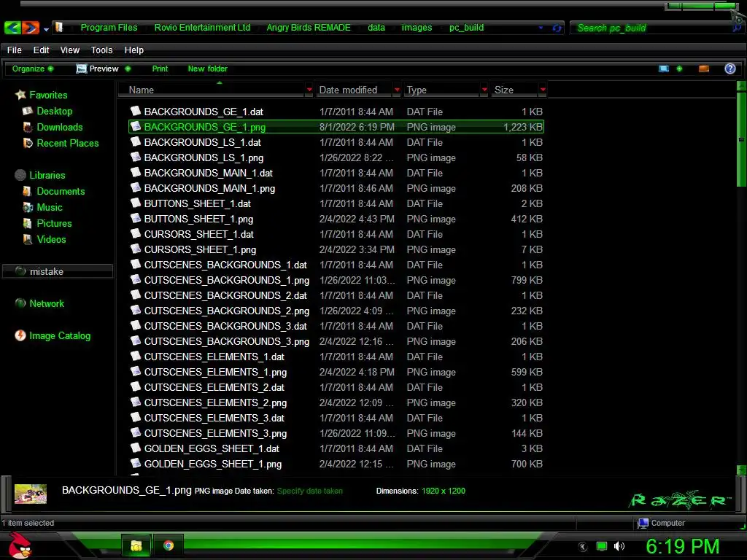Click the BUTTONS_SHEET_1.png file icon
The image size is (747, 560).
click(x=136, y=219)
